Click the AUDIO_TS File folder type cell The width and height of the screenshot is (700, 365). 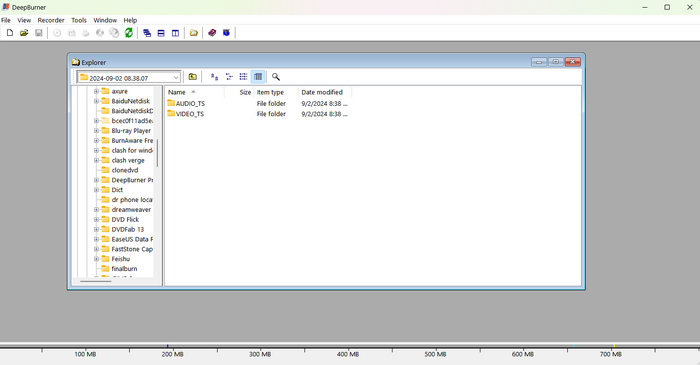click(271, 104)
